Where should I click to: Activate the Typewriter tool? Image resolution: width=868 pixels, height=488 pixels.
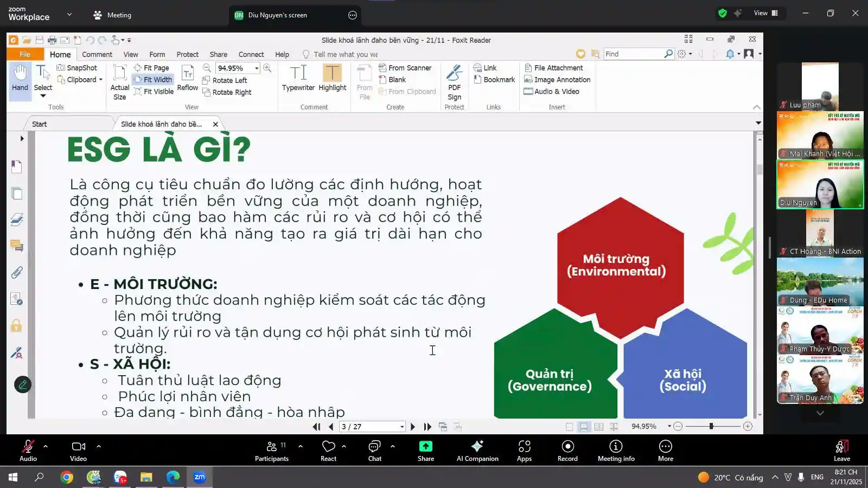[298, 78]
